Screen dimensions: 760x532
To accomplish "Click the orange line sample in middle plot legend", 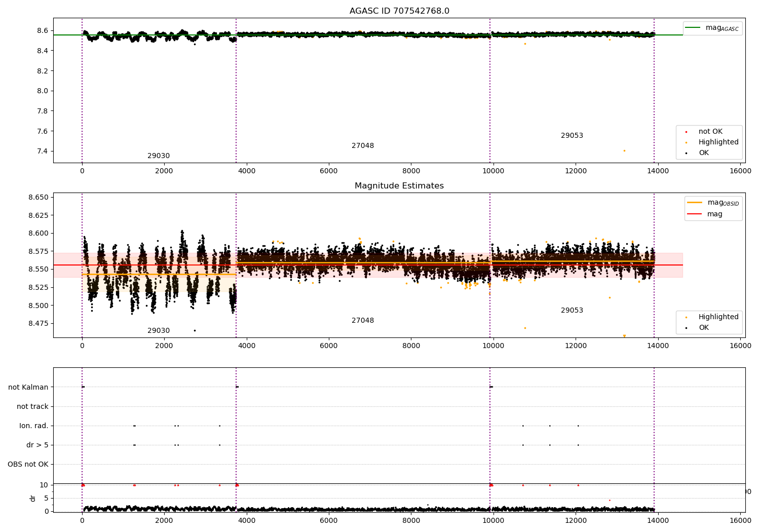I will pos(695,203).
